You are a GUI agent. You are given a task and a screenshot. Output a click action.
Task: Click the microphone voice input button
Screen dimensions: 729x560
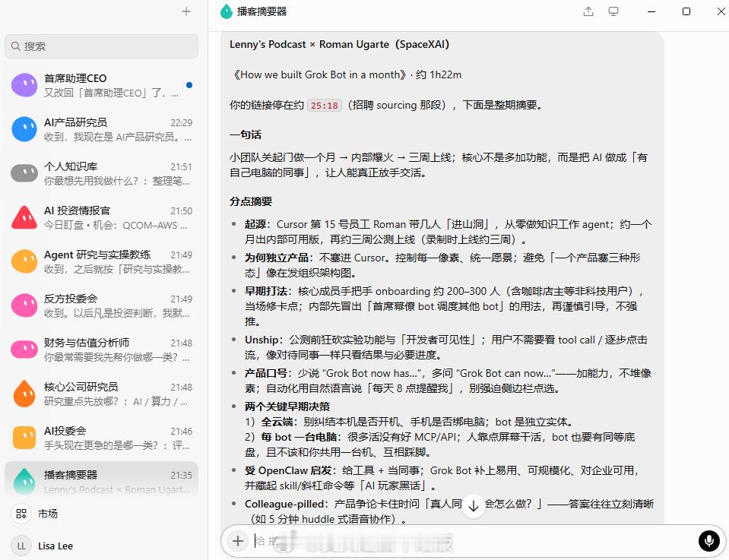pos(709,540)
